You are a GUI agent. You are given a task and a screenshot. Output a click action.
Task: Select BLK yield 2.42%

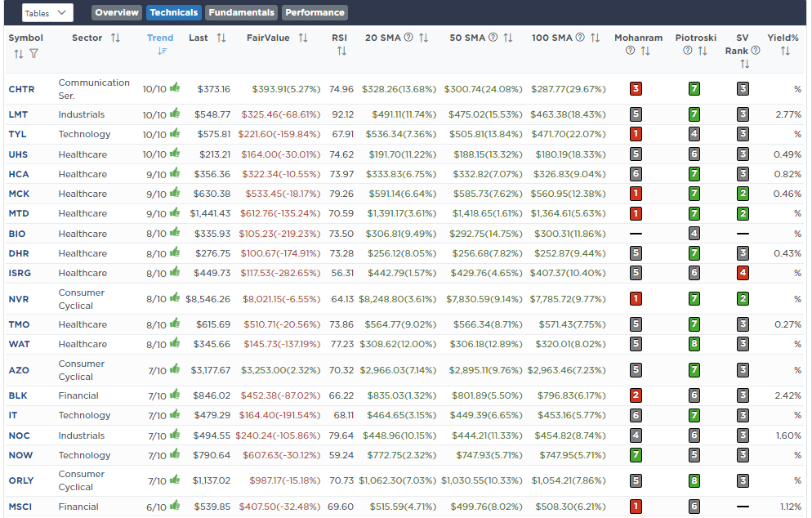click(x=787, y=395)
